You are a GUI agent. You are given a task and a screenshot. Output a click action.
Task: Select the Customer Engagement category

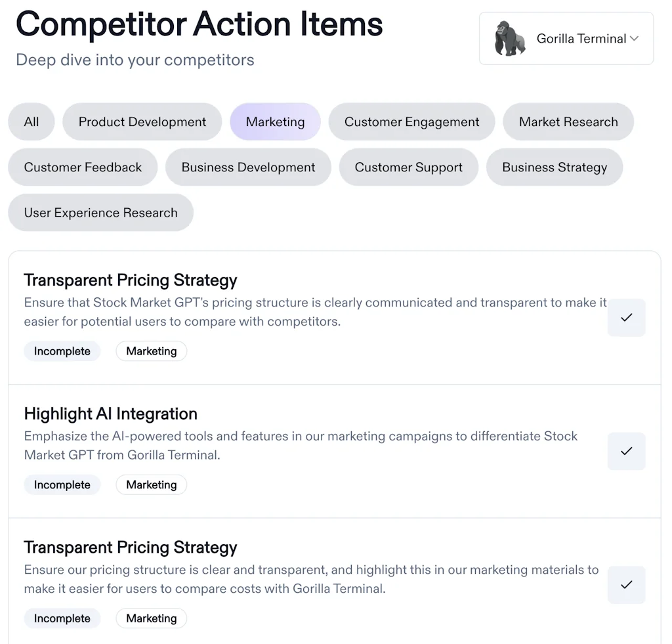point(411,121)
